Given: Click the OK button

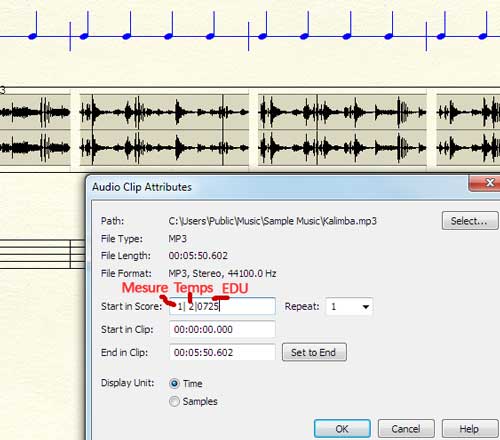Looking at the screenshot, I should (x=342, y=429).
